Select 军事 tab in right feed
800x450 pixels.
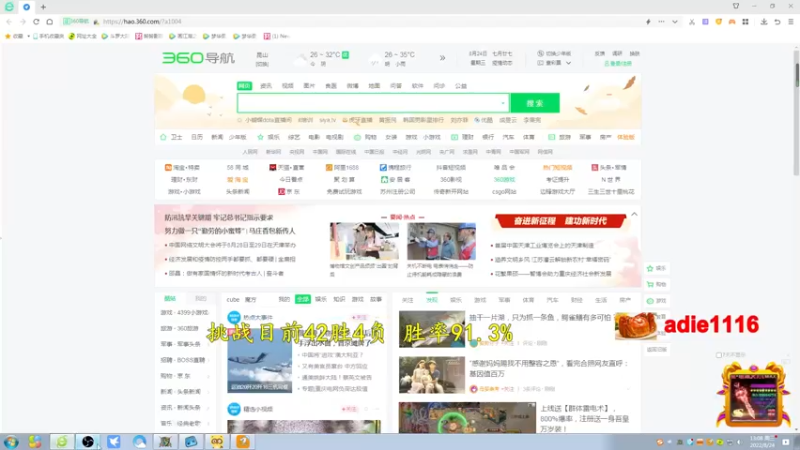(504, 300)
